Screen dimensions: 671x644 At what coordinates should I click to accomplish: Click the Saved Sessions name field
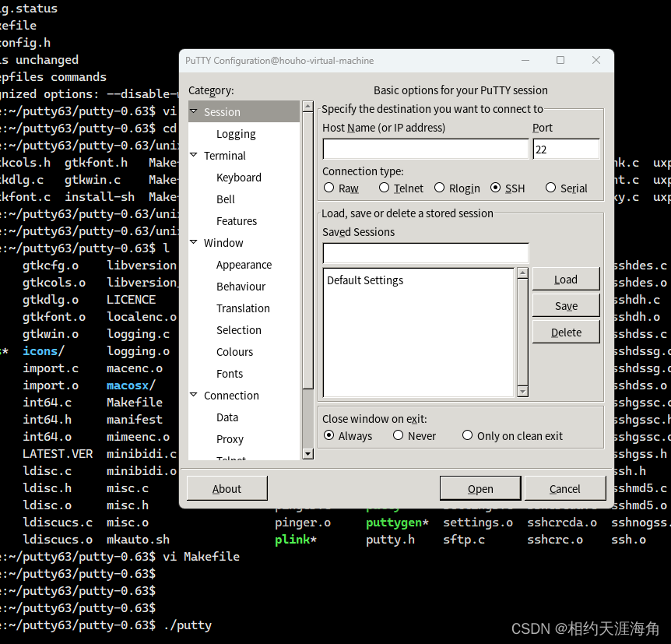[x=426, y=254]
